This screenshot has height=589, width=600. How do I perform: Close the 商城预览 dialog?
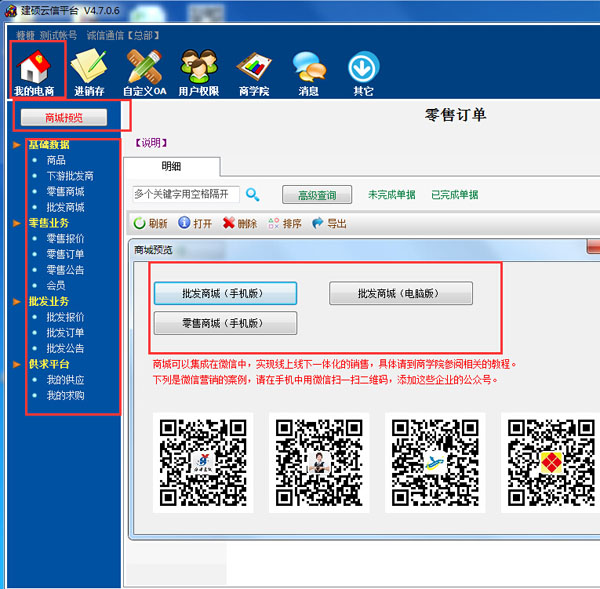tap(593, 247)
